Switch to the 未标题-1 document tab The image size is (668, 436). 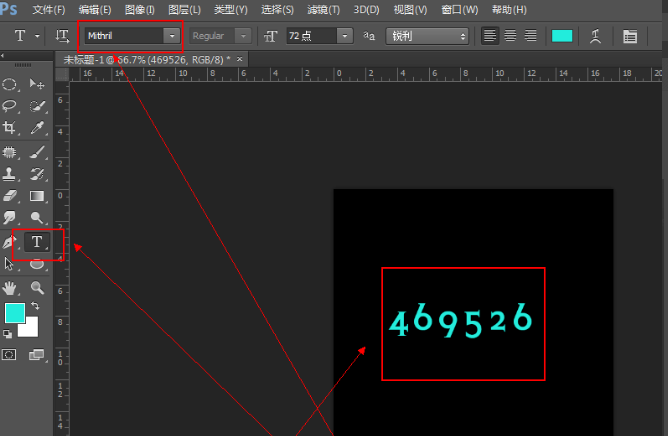(x=147, y=60)
